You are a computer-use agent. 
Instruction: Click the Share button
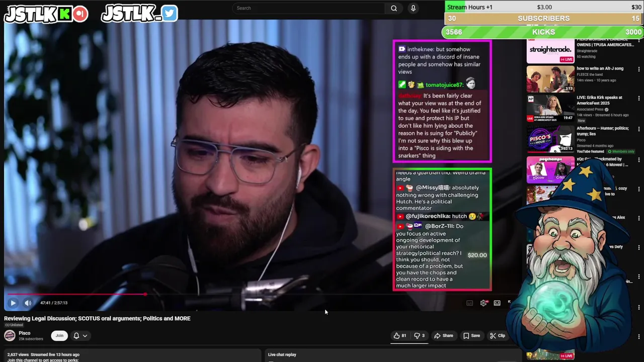coord(444,335)
